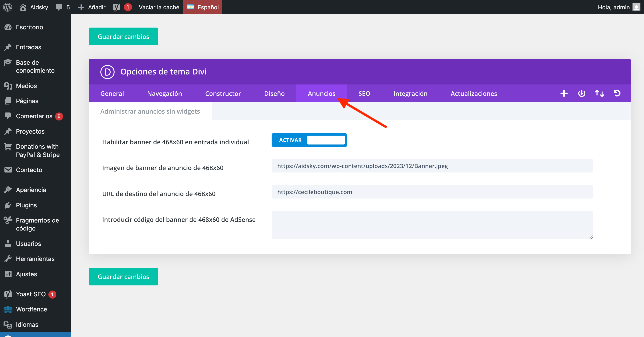Click the plus icon in Divi options bar
The width and height of the screenshot is (644, 337).
click(564, 93)
